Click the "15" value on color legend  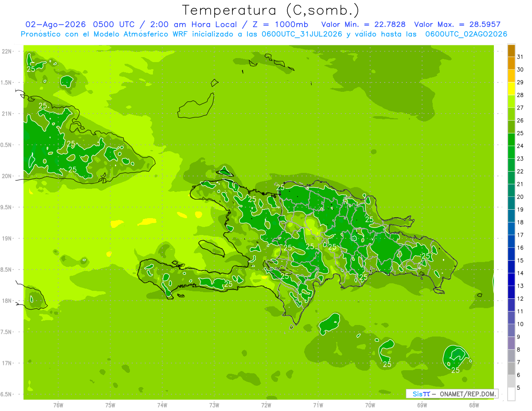(x=520, y=261)
